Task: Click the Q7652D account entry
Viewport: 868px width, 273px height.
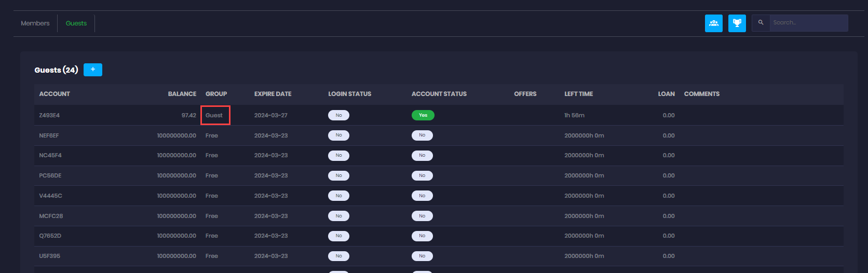Action: point(50,236)
